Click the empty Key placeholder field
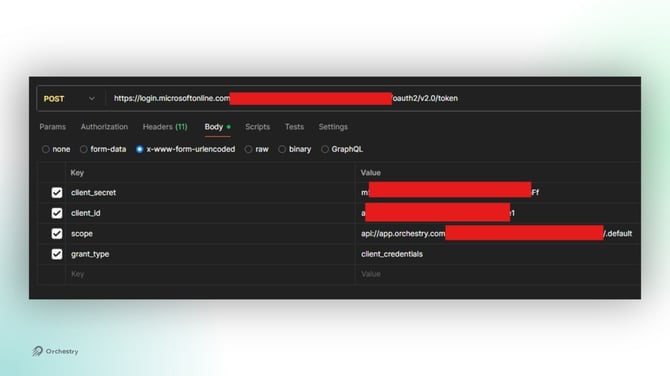This screenshot has height=376, width=670. tap(210, 274)
